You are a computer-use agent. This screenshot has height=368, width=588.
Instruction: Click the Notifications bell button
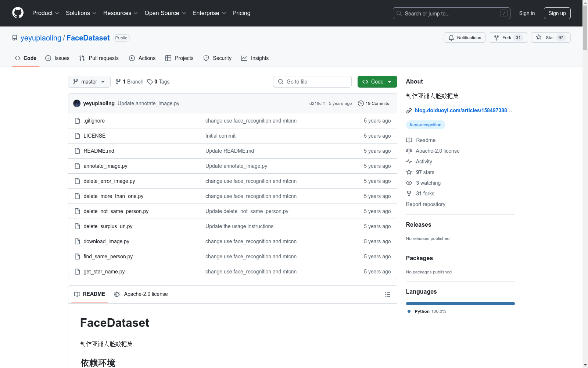click(x=465, y=38)
